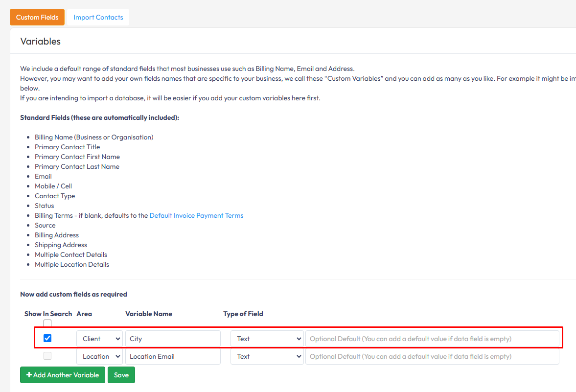Select the Email list item
Screen dimensions: 576x392
click(44, 176)
